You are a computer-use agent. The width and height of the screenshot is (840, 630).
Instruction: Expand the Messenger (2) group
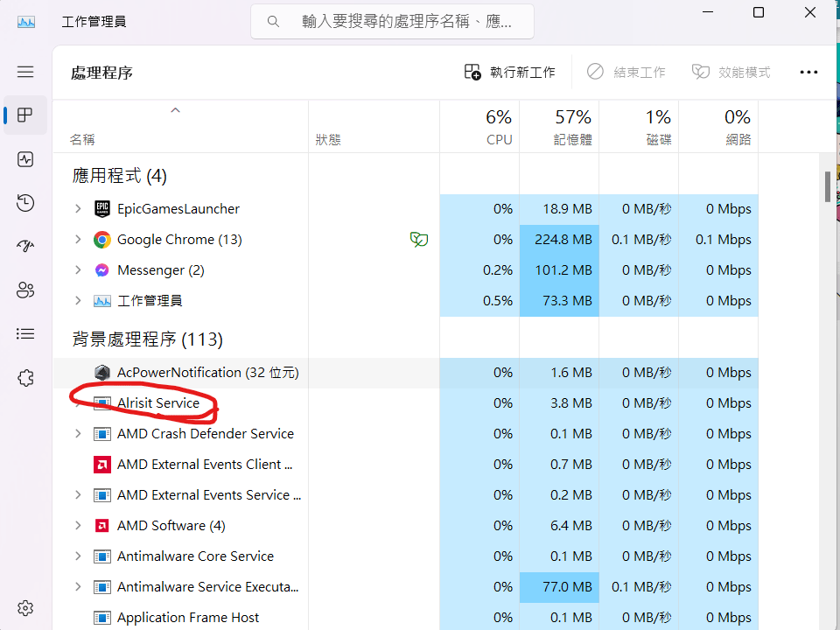[x=78, y=270]
